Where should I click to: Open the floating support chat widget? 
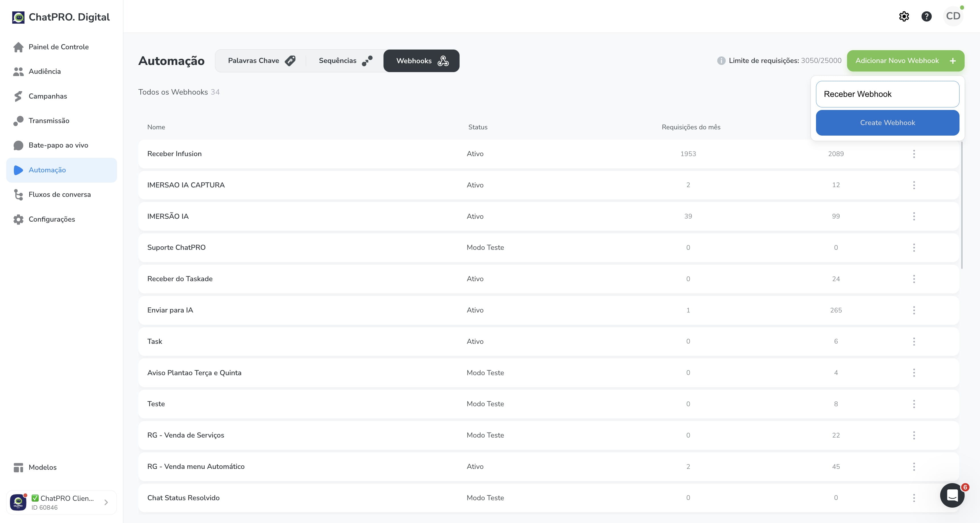(952, 495)
